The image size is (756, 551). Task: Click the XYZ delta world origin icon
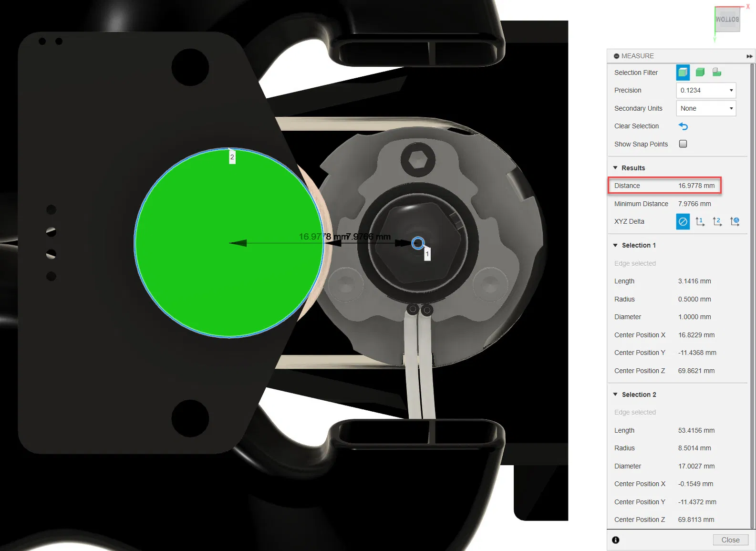tap(735, 221)
